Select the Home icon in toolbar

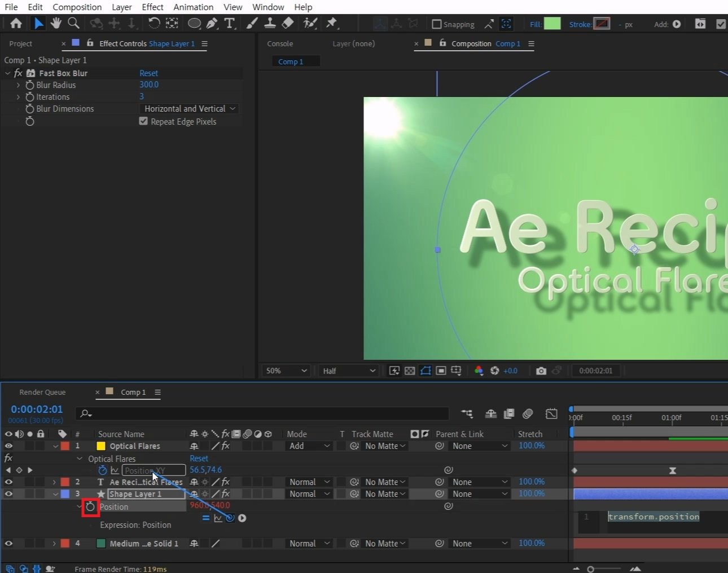point(16,23)
